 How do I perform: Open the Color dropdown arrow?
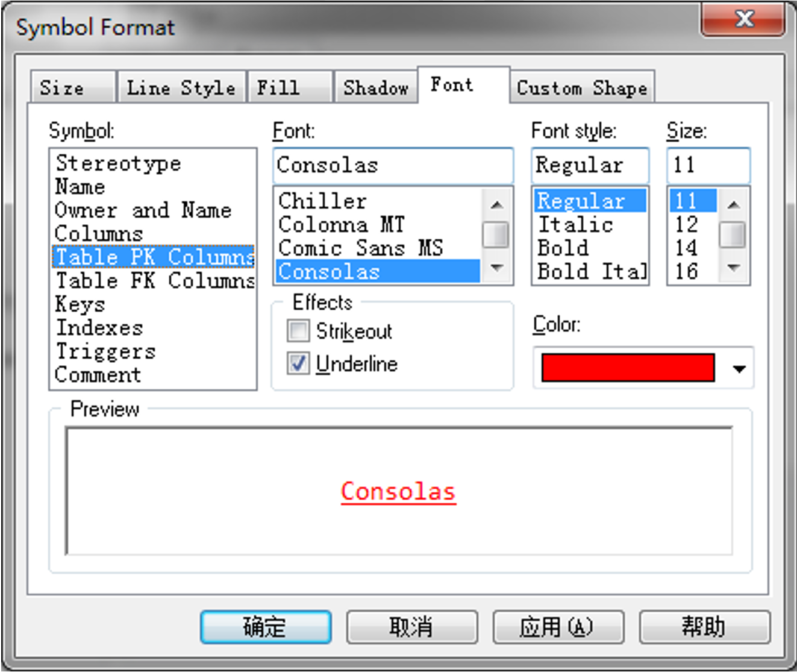739,368
